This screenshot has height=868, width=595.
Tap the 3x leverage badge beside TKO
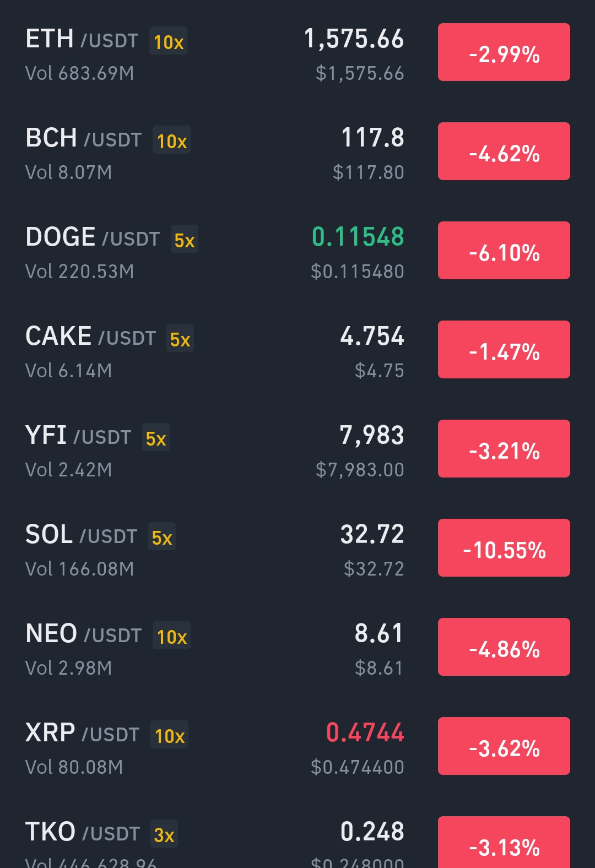(x=164, y=834)
